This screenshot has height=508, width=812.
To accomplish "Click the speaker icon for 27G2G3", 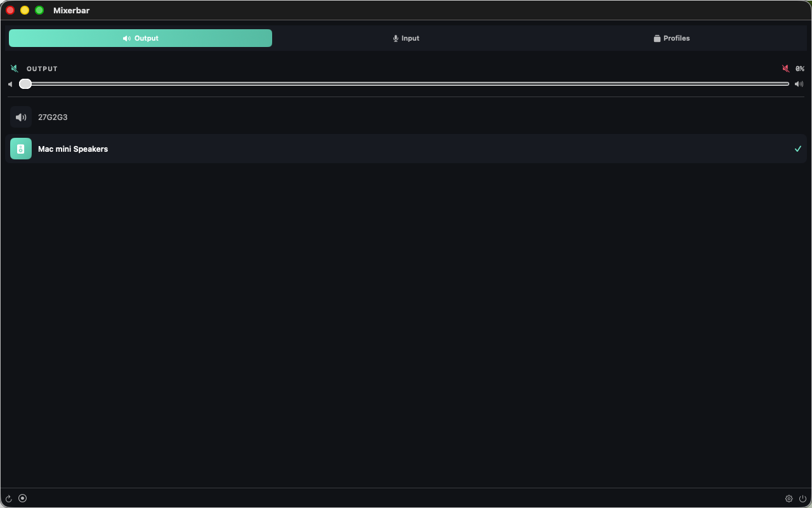I will pyautogui.click(x=21, y=117).
